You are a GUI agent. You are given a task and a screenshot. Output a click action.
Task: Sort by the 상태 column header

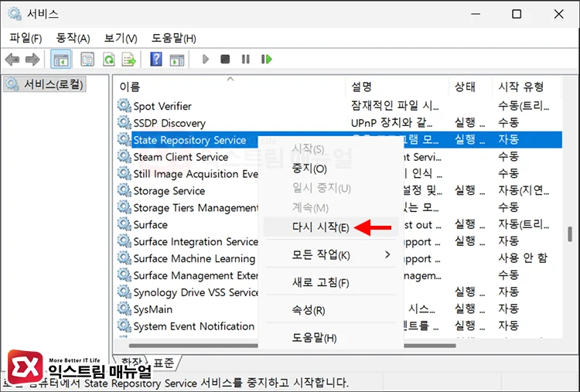tap(470, 87)
